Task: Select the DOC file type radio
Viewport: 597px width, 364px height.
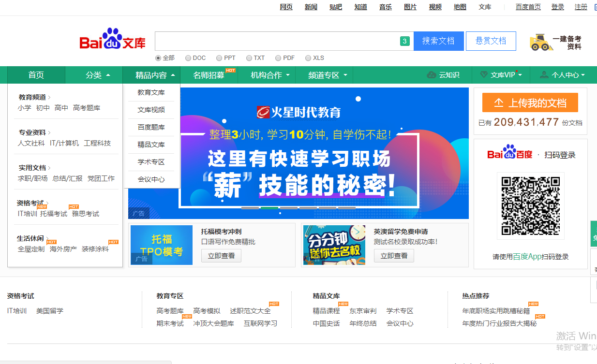Action: click(188, 58)
